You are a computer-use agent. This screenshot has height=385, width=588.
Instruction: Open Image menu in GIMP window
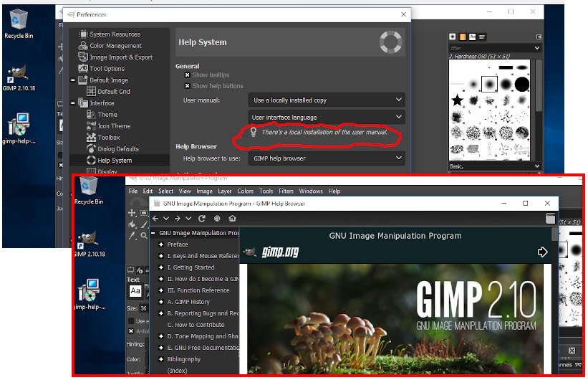(x=204, y=191)
